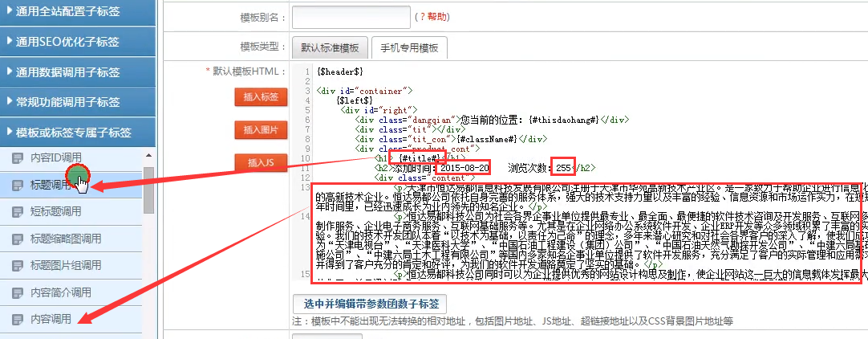The height and width of the screenshot is (339, 868).
Task: Open the 帮助 help link
Action: (x=432, y=17)
